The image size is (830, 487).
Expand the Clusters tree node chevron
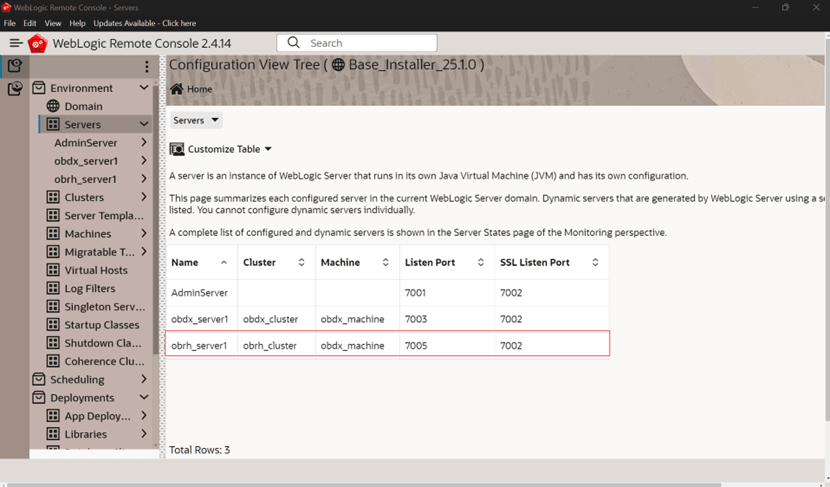coord(143,197)
